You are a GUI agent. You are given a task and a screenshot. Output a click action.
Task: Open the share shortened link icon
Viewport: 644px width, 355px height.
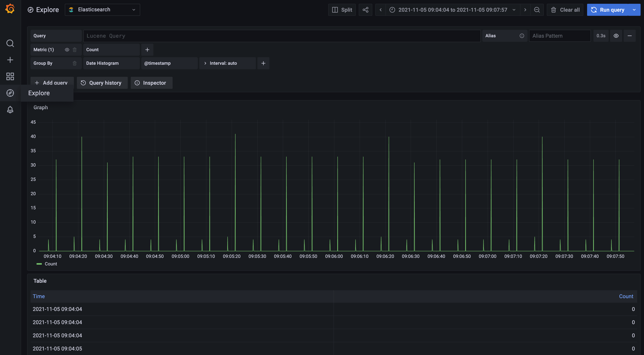[365, 10]
